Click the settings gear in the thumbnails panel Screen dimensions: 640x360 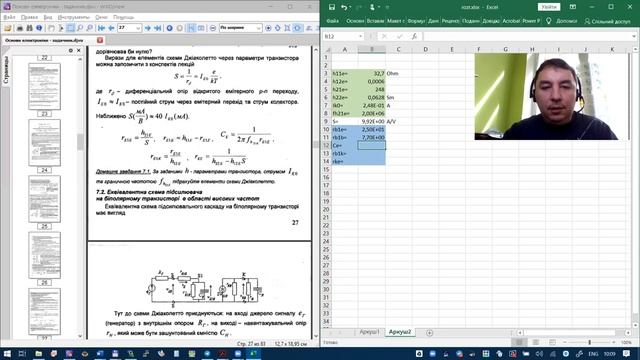(x=71, y=50)
